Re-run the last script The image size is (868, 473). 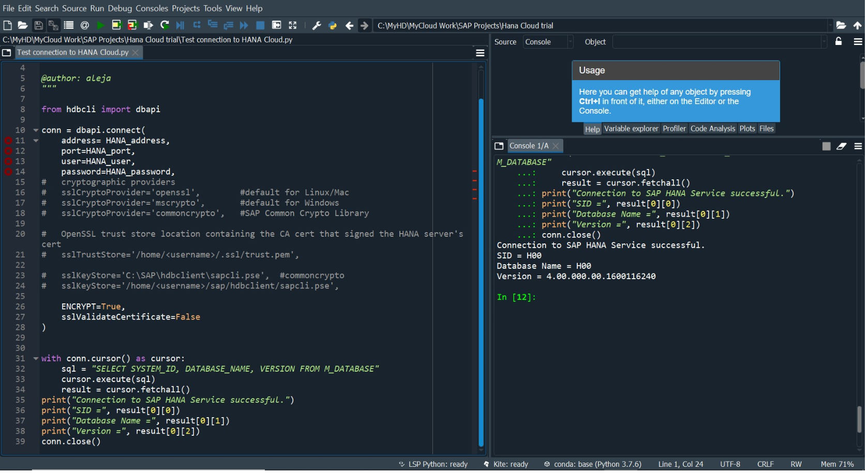pos(165,25)
